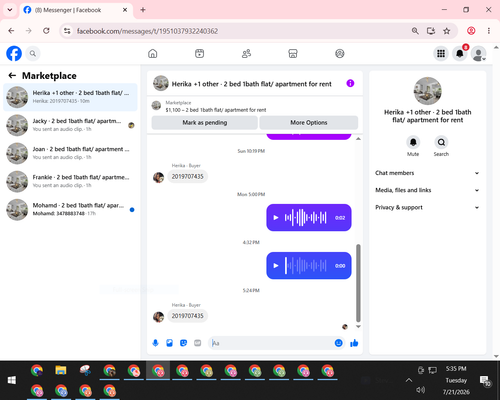This screenshot has width=500, height=400.
Task: Click the conversation title in chat header
Action: tap(252, 84)
